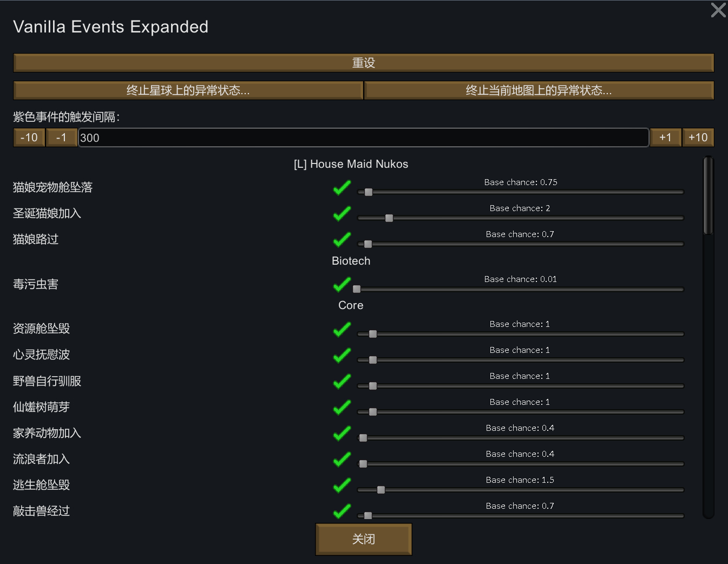Screen dimensions: 728x564
Task: Toggle the 逃生舱坠毁 checkmark
Action: click(x=342, y=485)
